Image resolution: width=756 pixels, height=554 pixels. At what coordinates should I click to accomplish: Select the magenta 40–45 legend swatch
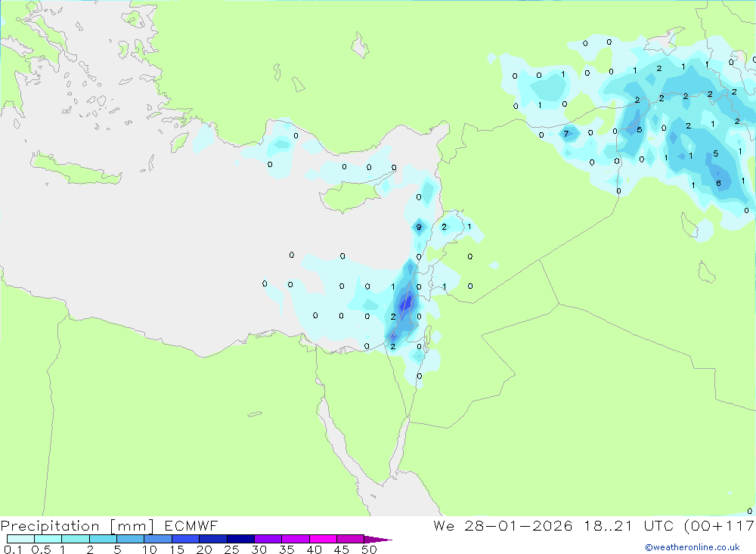click(x=323, y=539)
